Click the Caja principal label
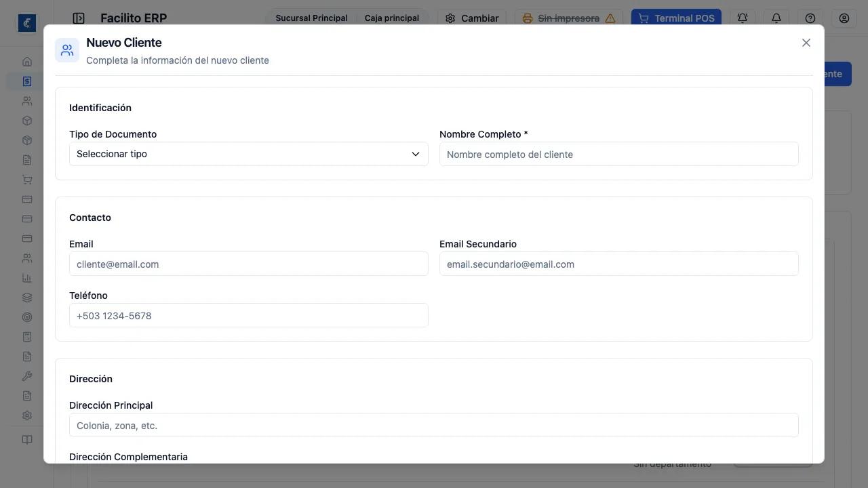This screenshot has width=868, height=488. [392, 18]
